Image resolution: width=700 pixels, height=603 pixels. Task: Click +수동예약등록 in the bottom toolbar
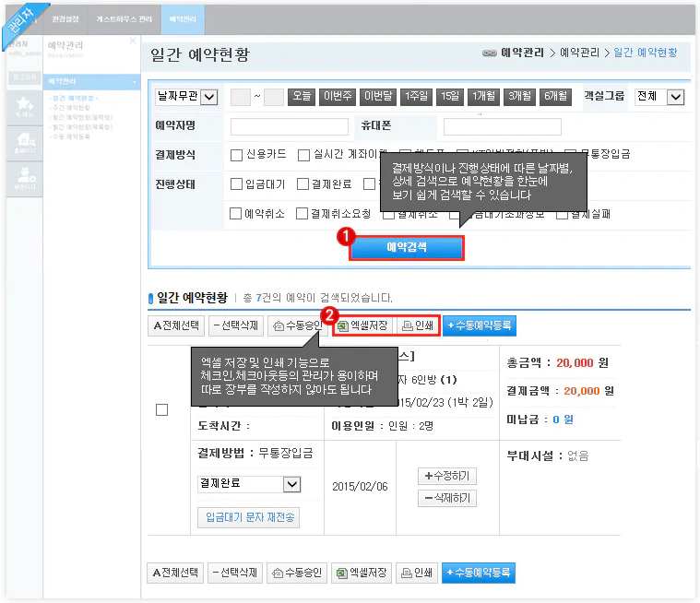coord(479,573)
